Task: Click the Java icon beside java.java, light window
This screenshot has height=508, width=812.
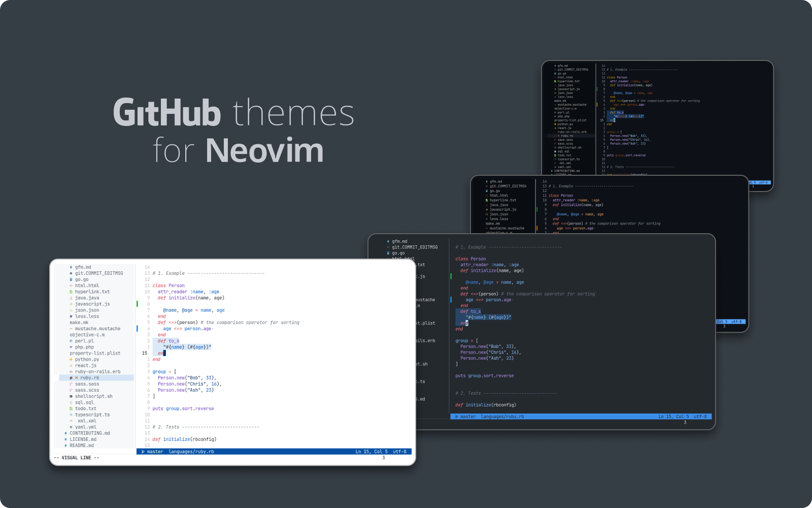Action: [71, 298]
